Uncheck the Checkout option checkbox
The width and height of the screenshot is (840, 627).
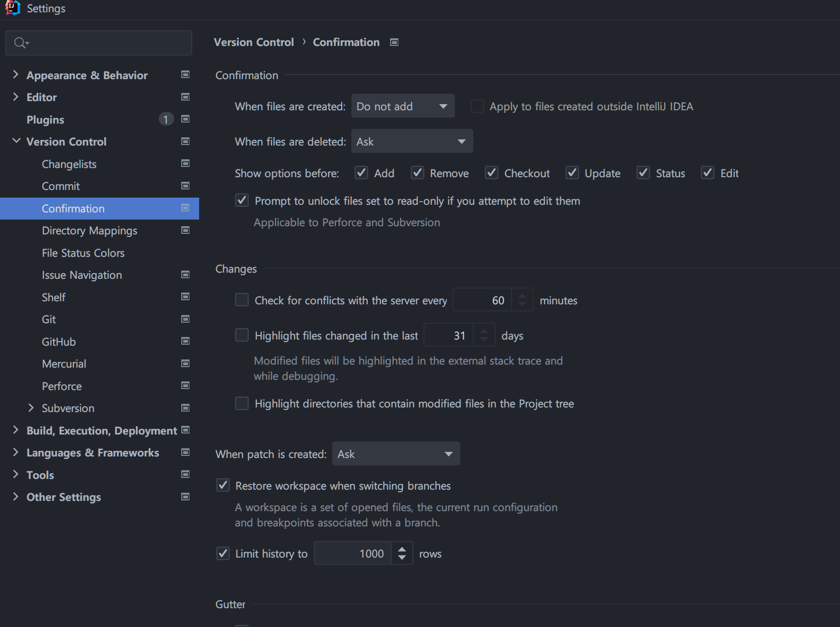click(492, 173)
